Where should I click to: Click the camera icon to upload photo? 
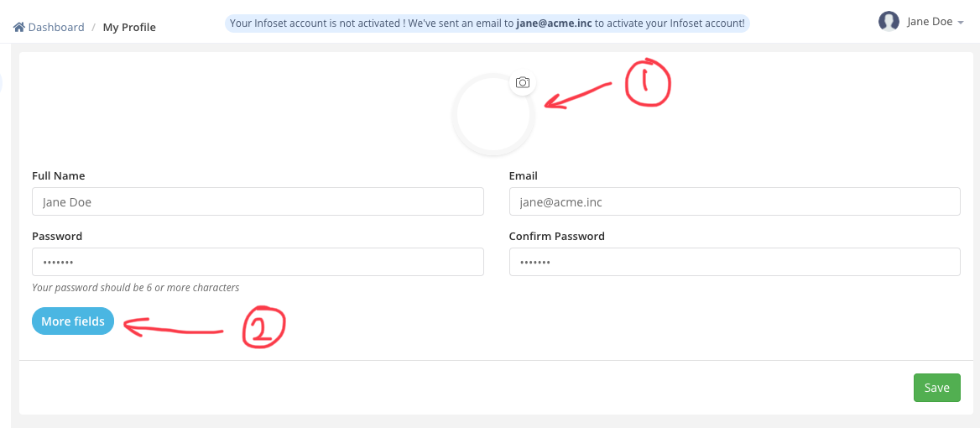coord(523,82)
